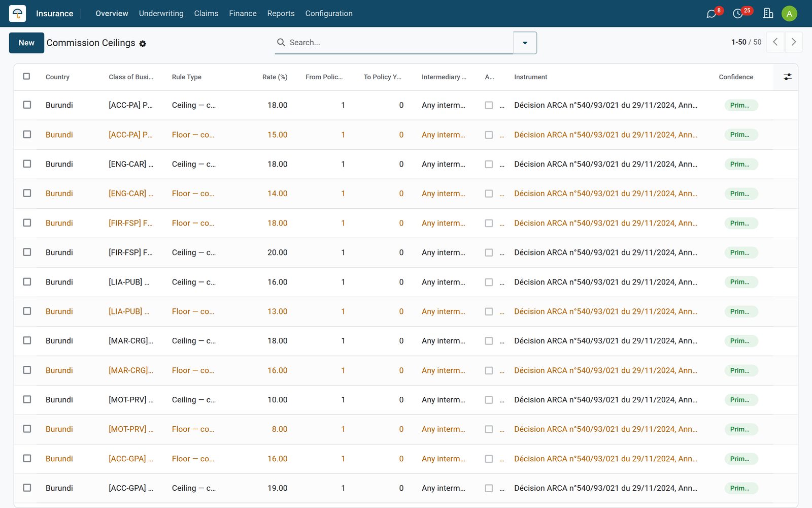
Task: Go to previous page of records
Action: click(775, 42)
